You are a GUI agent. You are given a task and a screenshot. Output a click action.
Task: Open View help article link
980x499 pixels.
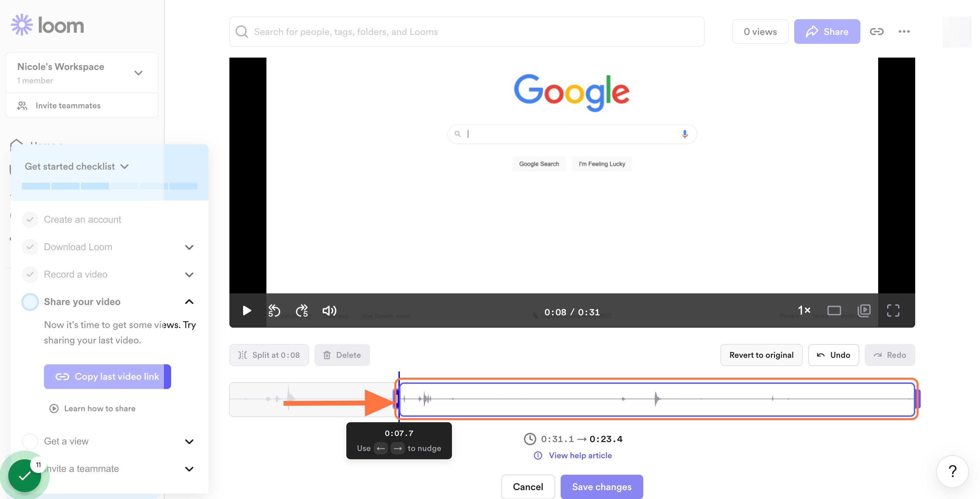(x=580, y=455)
